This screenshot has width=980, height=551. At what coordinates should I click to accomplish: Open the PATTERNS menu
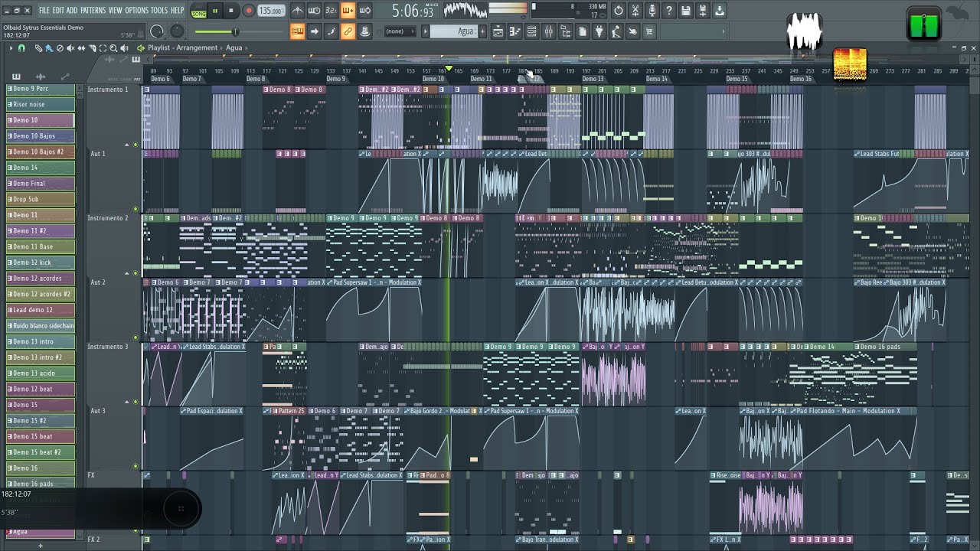(x=93, y=11)
